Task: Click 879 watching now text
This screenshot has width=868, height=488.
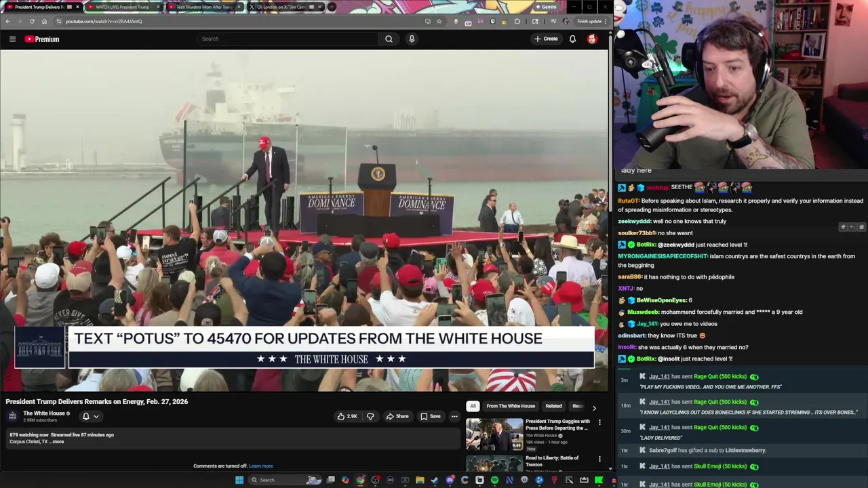Action: (x=29, y=435)
